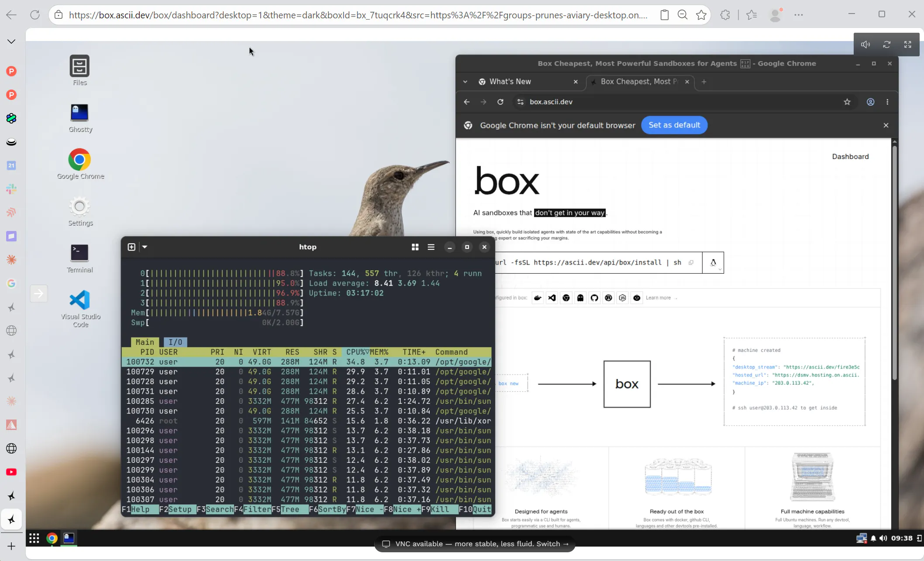This screenshot has height=561, width=924.
Task: Click the htop new tab icon
Action: point(131,247)
